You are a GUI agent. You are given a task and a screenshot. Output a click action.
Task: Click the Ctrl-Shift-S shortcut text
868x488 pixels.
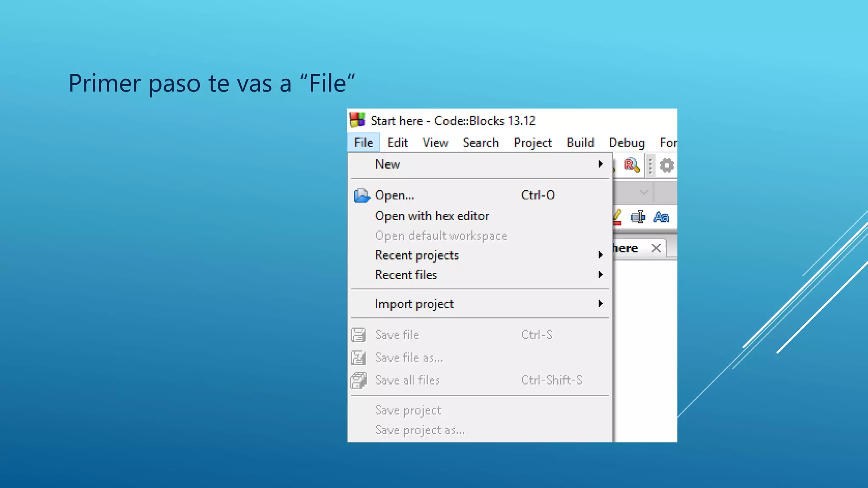click(552, 380)
